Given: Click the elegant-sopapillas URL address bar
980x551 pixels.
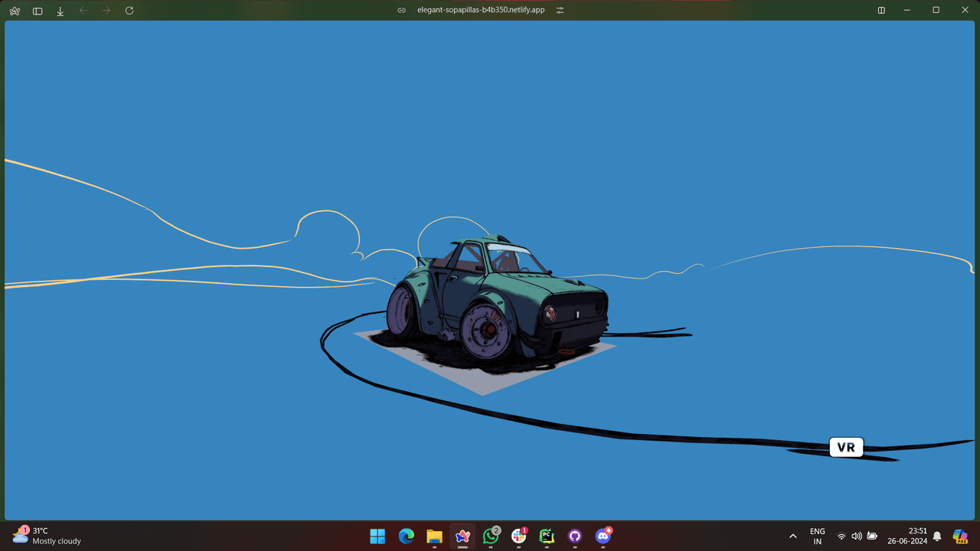Looking at the screenshot, I should [x=480, y=11].
